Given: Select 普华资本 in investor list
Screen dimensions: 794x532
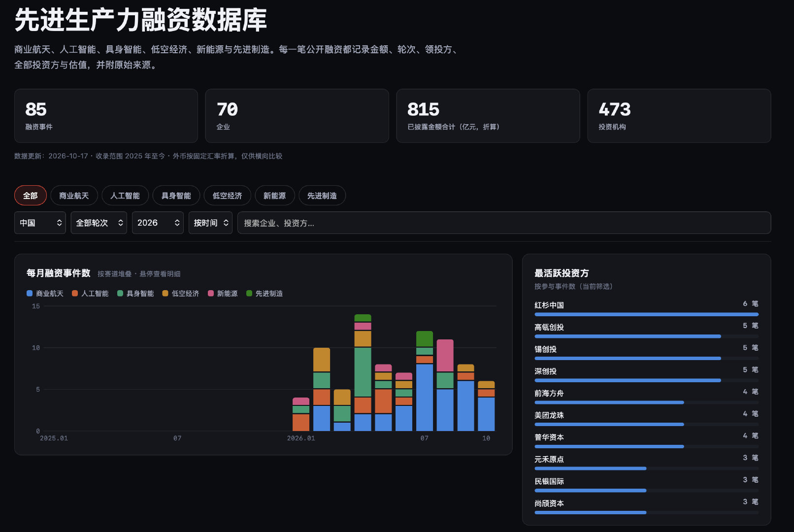Looking at the screenshot, I should 646,440.
